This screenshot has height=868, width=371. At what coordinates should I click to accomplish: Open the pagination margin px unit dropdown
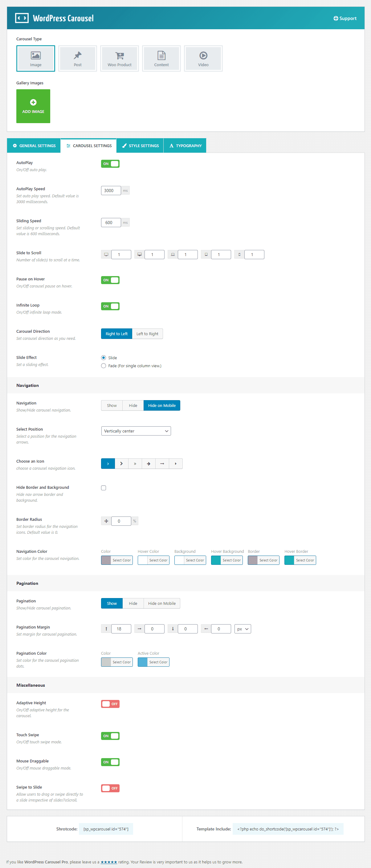pos(243,629)
